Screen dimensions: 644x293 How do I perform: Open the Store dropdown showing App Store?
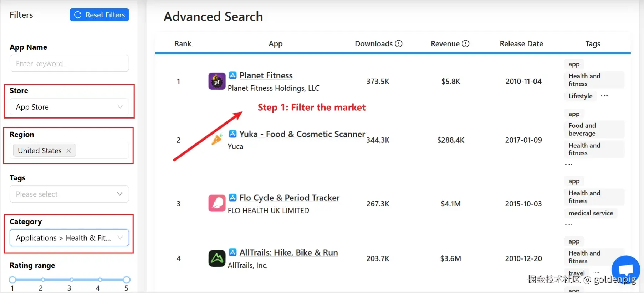(x=69, y=107)
